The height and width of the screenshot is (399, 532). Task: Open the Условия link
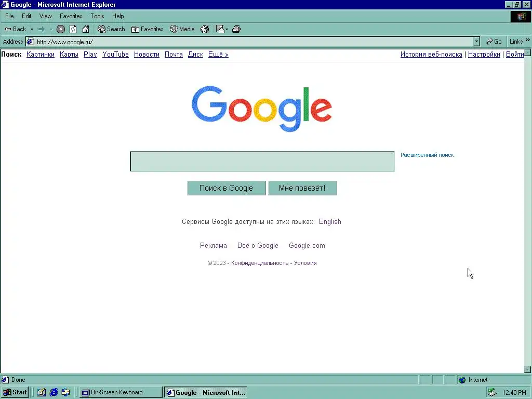point(305,263)
